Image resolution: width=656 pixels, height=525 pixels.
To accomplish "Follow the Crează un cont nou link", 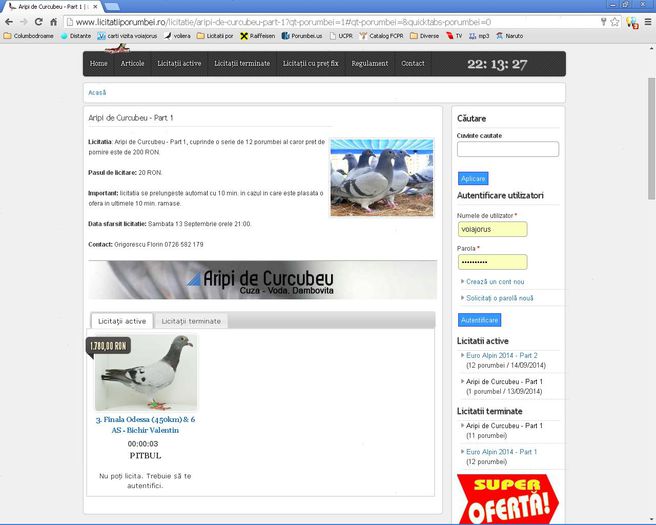I will click(495, 282).
